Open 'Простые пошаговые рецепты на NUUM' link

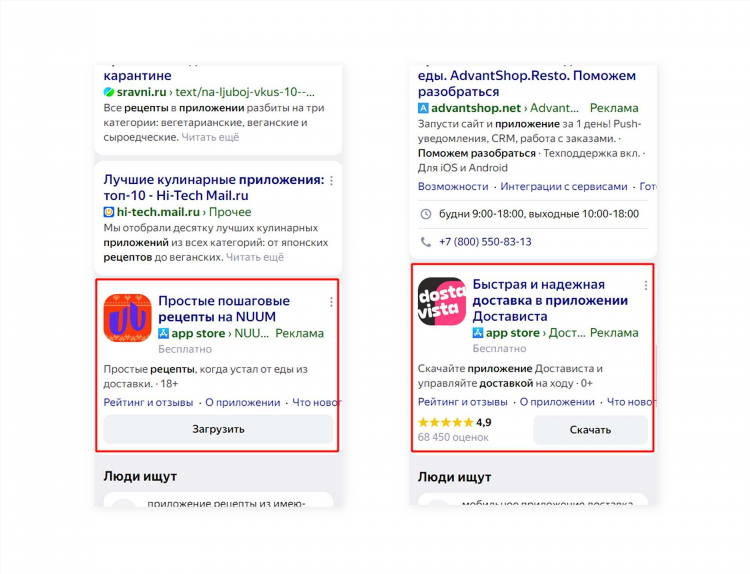pyautogui.click(x=224, y=309)
